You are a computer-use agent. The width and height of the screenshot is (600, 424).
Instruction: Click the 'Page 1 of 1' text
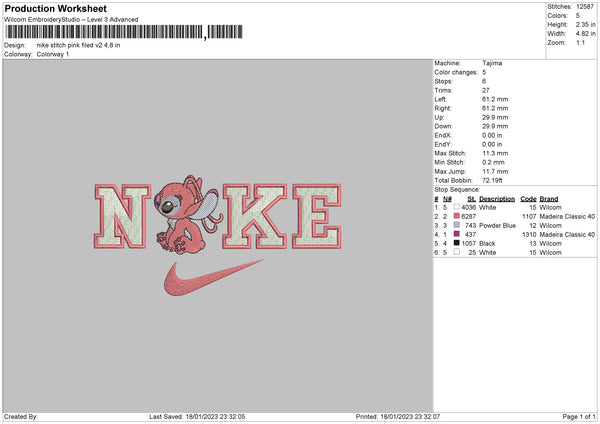579,416
